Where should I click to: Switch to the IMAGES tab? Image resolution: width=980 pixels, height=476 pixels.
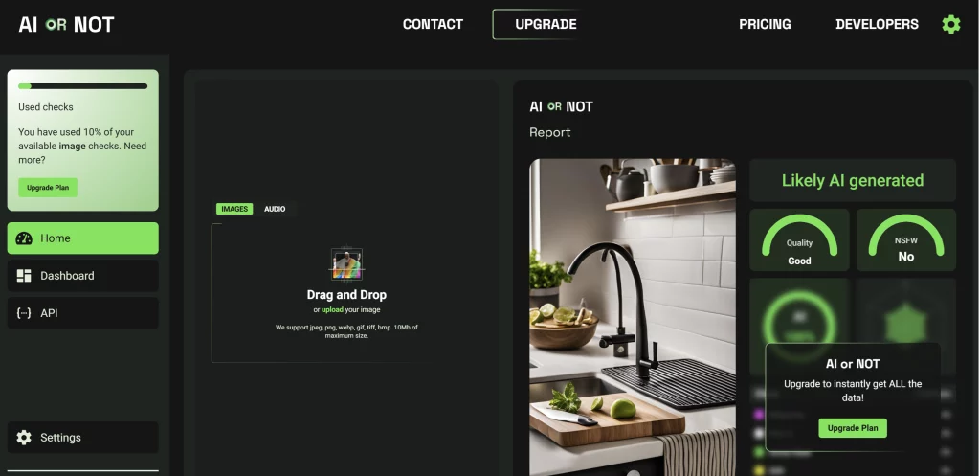(x=234, y=209)
